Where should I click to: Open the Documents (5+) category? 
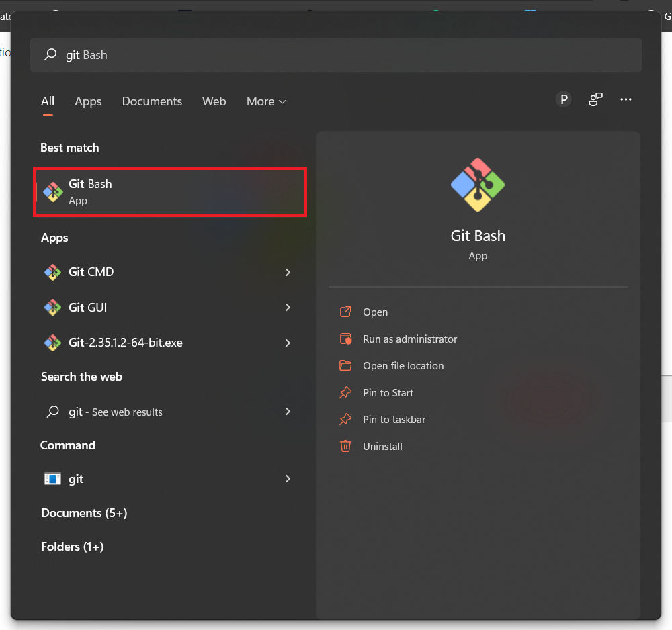tap(84, 513)
